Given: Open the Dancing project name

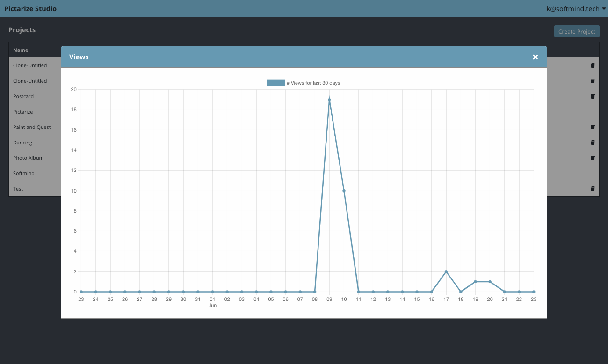Looking at the screenshot, I should point(22,143).
